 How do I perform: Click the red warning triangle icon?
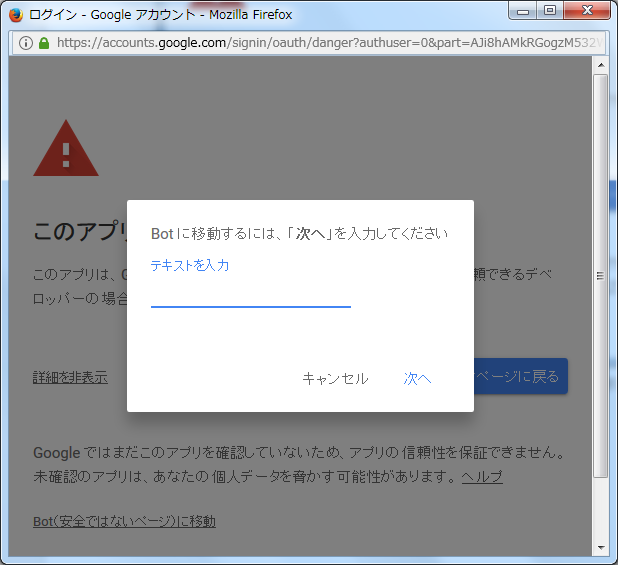pyautogui.click(x=66, y=148)
